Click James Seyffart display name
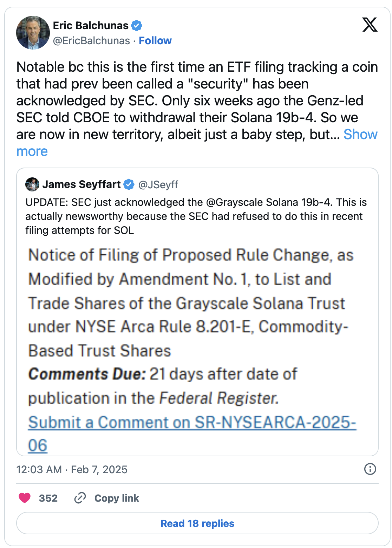The width and height of the screenshot is (392, 548). coord(81,184)
